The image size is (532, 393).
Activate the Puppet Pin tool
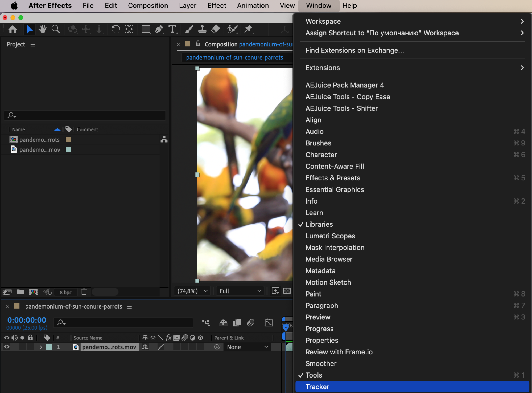click(248, 29)
